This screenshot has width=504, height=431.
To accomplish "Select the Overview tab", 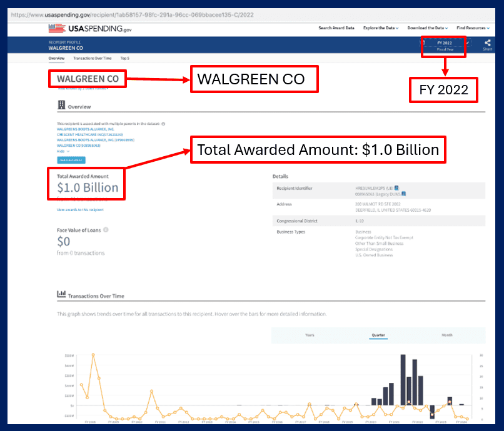I will click(56, 58).
